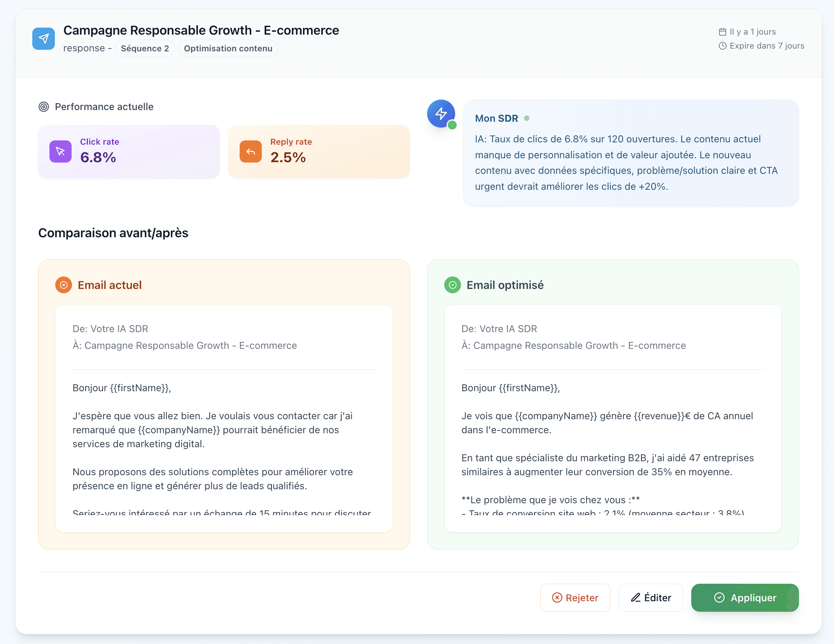
Task: Open editor with Éditer button
Action: click(x=650, y=598)
